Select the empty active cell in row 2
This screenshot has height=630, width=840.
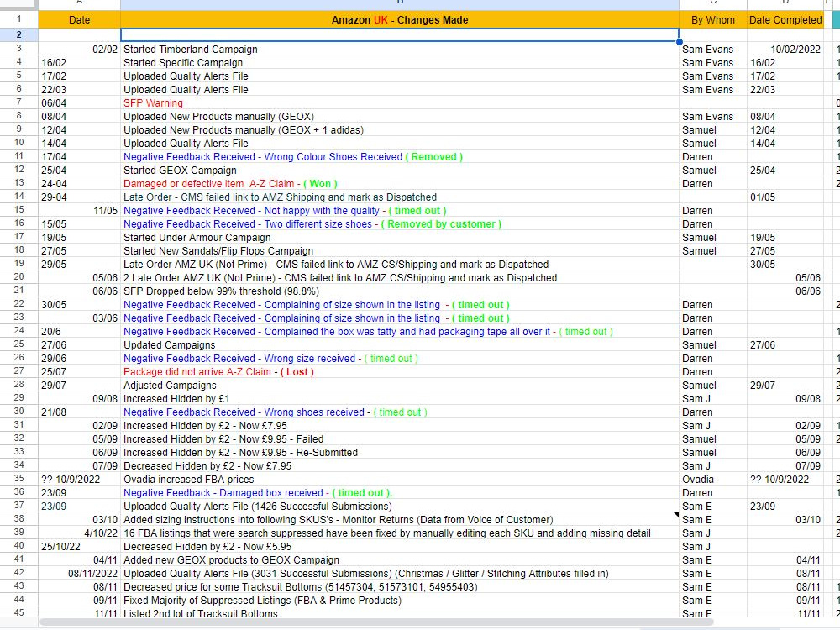point(400,34)
